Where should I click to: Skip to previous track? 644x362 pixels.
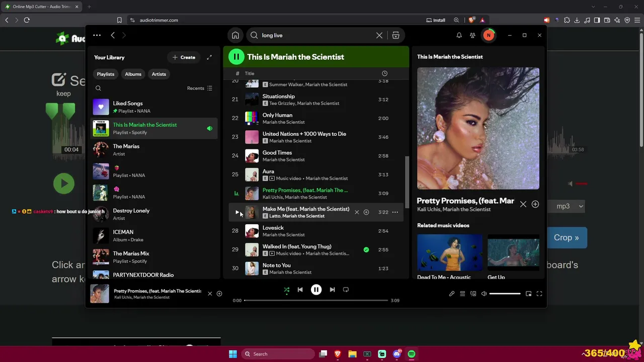click(x=300, y=290)
